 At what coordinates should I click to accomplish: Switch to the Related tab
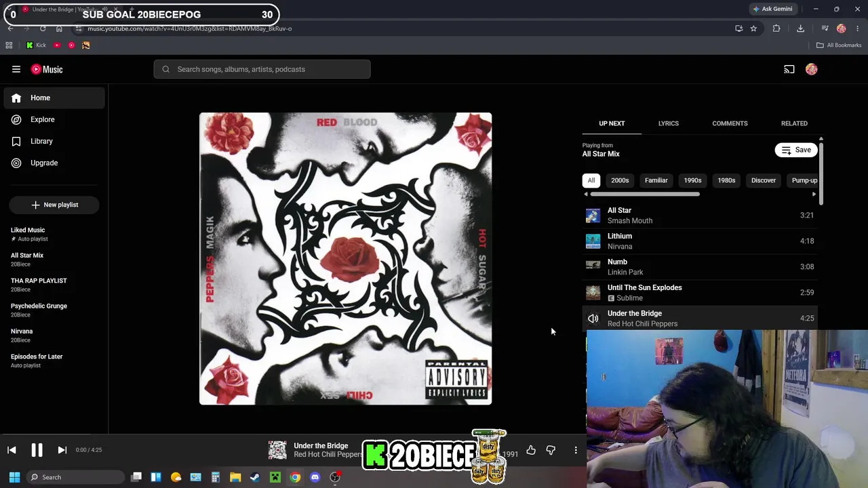tap(794, 123)
